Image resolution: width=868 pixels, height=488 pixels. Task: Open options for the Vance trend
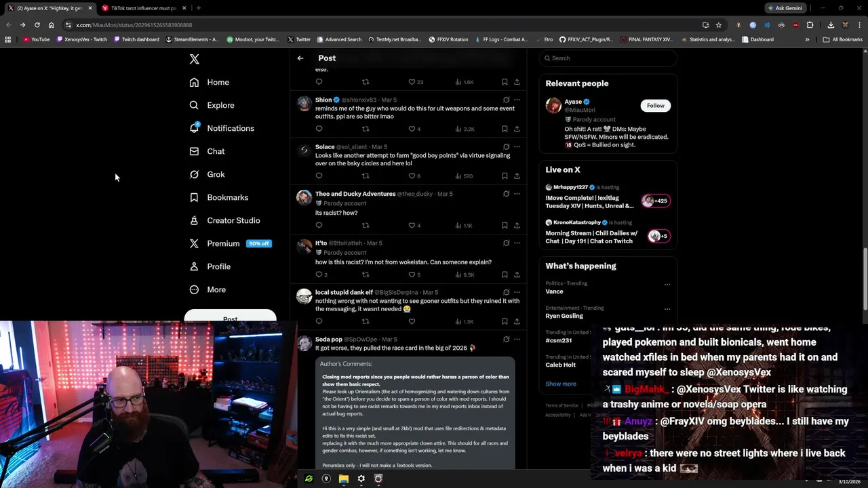(x=667, y=284)
